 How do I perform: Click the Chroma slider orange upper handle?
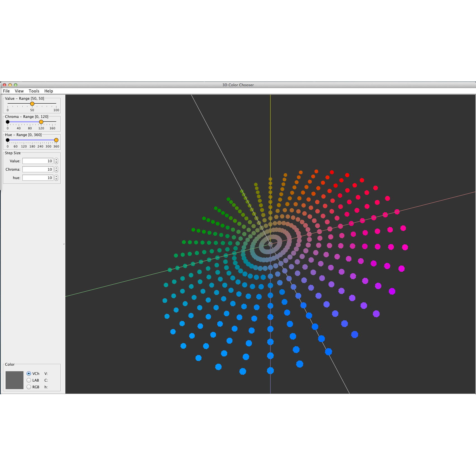[41, 122]
